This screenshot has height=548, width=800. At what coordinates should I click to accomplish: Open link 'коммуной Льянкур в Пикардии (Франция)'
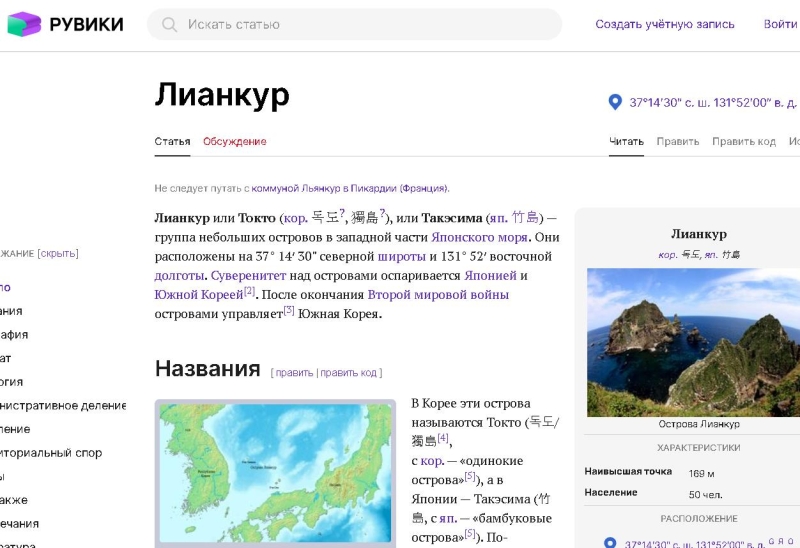click(x=349, y=188)
